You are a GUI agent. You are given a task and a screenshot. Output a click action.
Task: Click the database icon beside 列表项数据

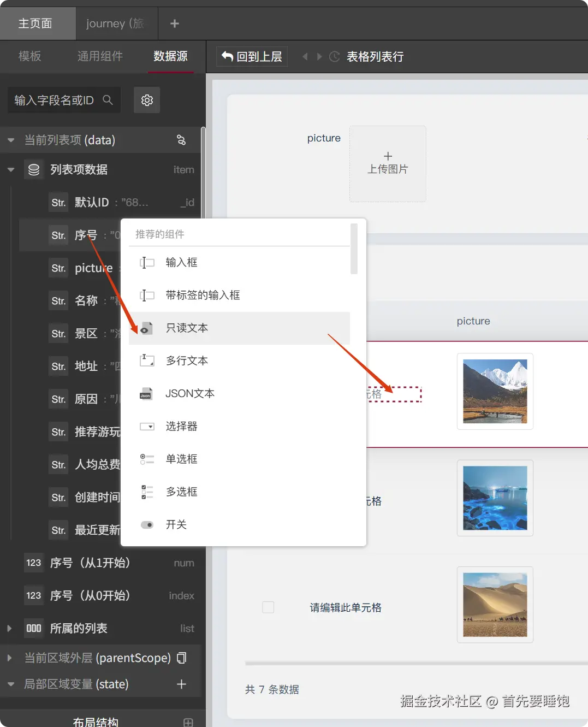[34, 169]
